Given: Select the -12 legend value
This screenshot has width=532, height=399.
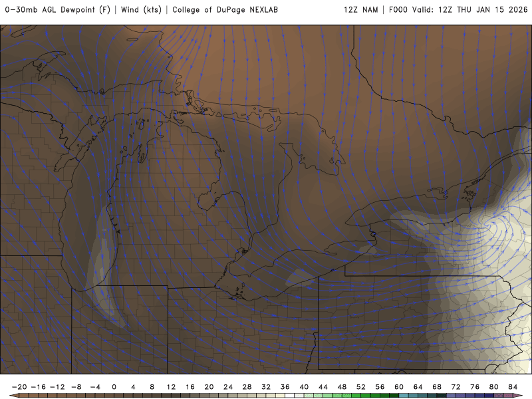Looking at the screenshot, I should point(57,387).
